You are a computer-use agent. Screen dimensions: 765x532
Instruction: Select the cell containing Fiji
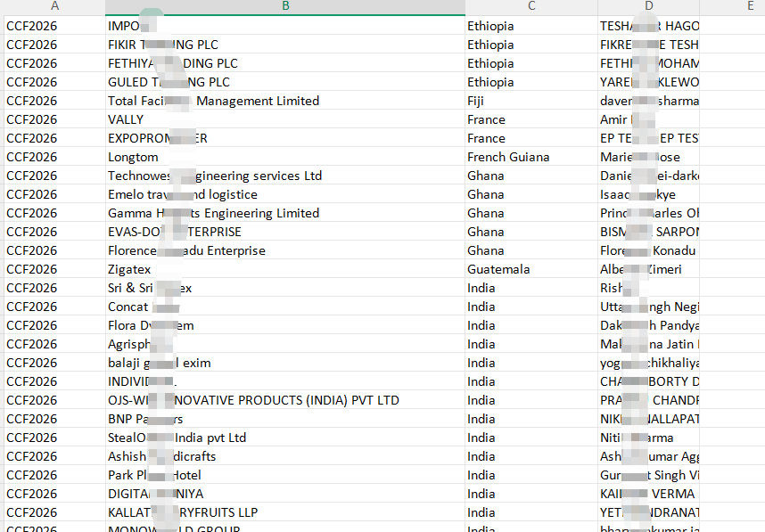(x=531, y=101)
